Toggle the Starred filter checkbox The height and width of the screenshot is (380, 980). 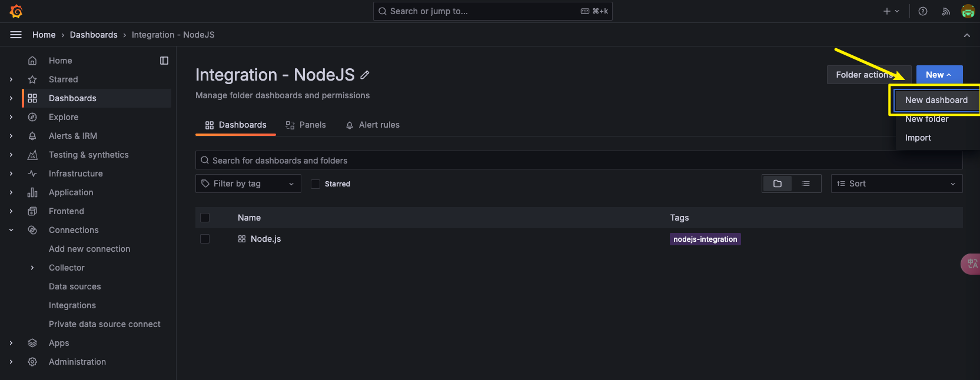pyautogui.click(x=315, y=184)
